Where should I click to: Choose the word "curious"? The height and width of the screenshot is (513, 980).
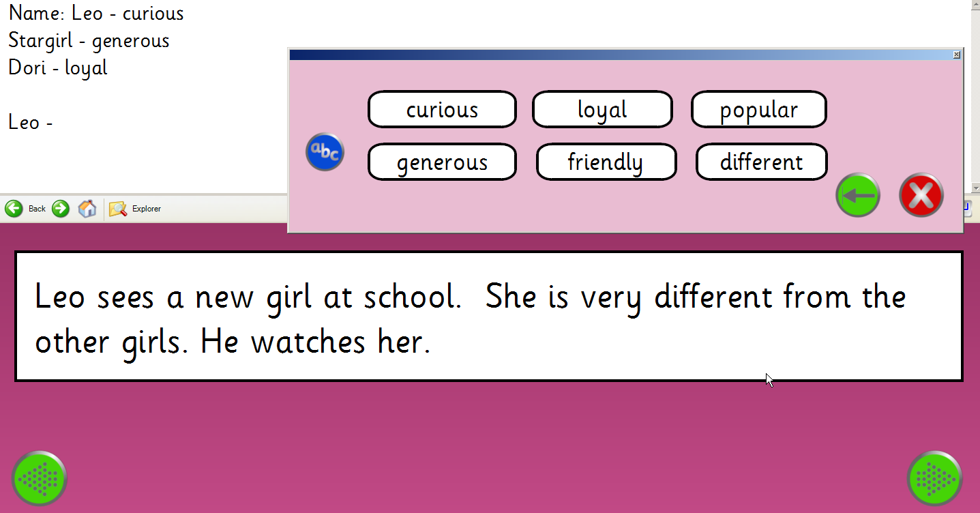[x=442, y=109]
